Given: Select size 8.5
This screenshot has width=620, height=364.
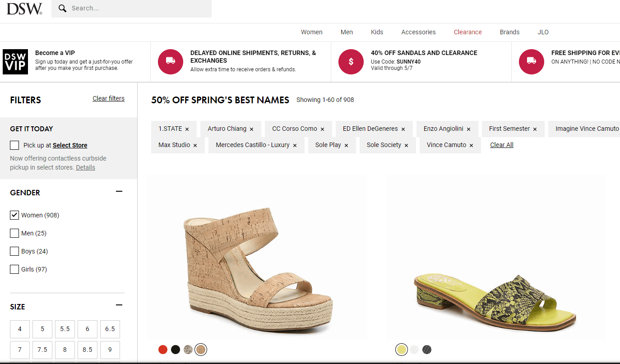Looking at the screenshot, I should pyautogui.click(x=88, y=350).
